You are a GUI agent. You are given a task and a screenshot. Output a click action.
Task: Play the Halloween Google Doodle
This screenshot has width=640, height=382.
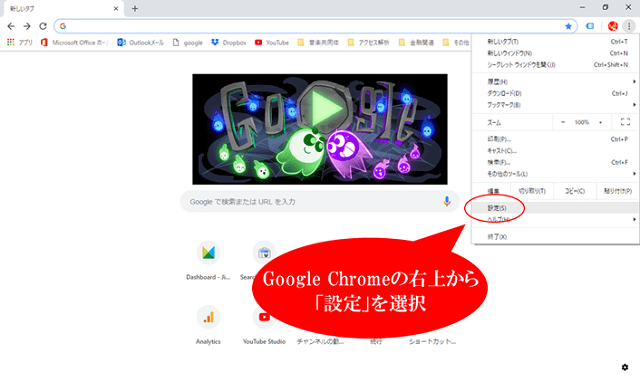(x=324, y=109)
